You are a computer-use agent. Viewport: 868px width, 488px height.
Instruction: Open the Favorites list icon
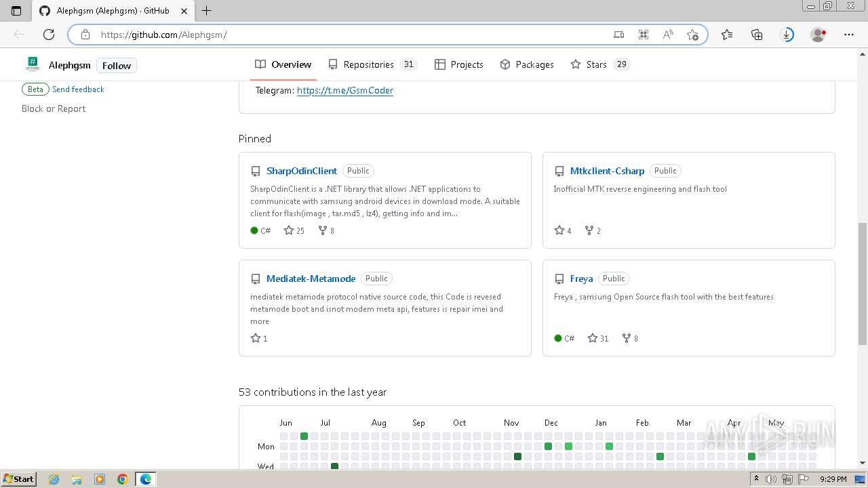coord(727,35)
